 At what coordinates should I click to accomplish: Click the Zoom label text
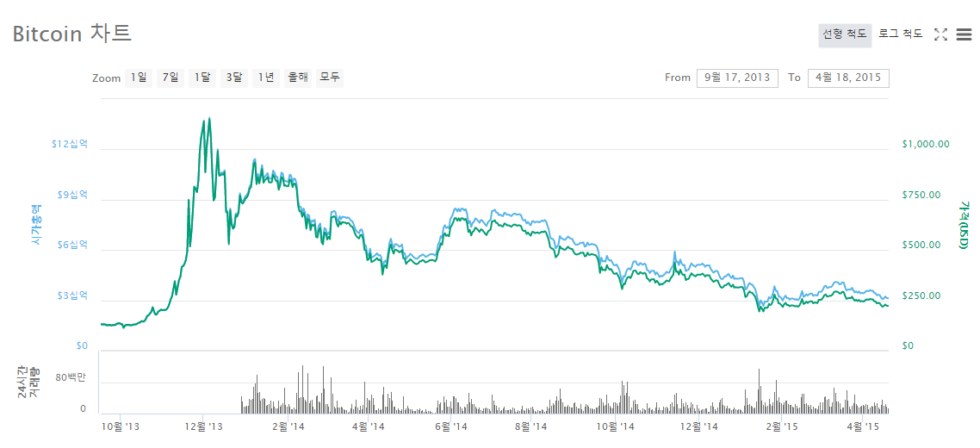(x=106, y=78)
